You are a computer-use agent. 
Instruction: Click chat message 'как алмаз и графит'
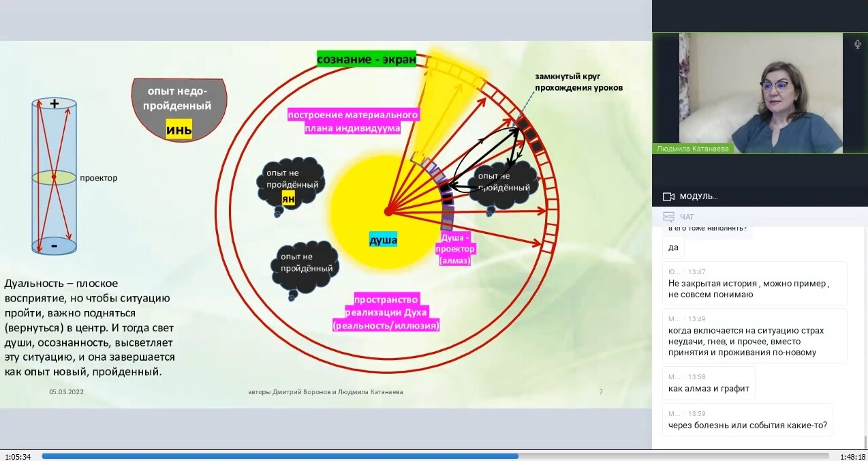[709, 388]
